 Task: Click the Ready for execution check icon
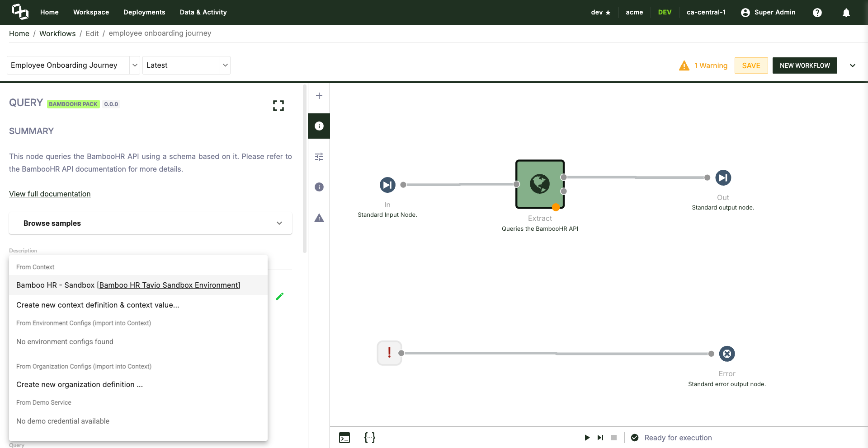click(635, 438)
